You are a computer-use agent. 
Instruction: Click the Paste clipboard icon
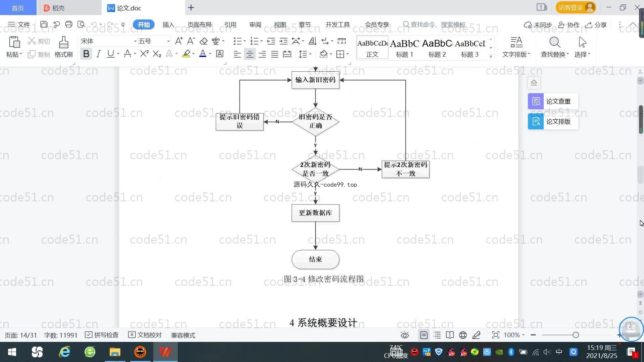pos(14,42)
